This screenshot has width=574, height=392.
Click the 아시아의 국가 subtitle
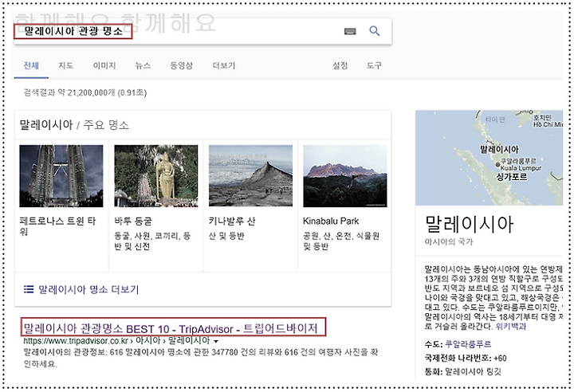pyautogui.click(x=449, y=242)
